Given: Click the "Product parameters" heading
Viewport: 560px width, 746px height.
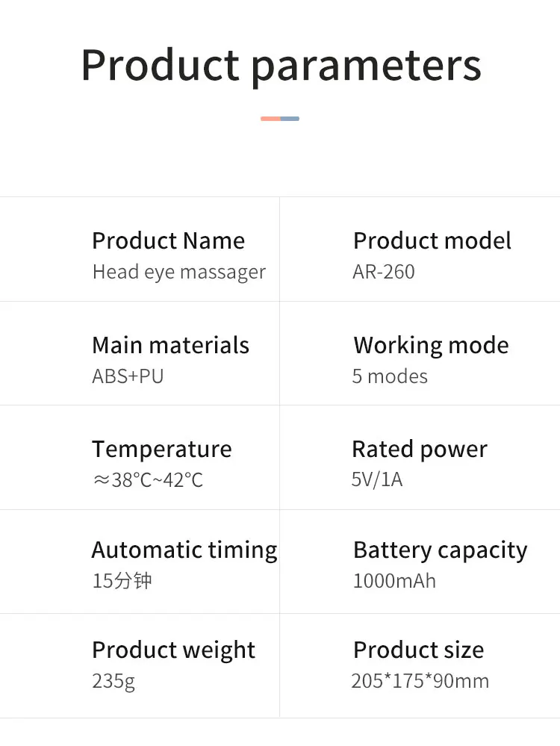Looking at the screenshot, I should tap(281, 65).
